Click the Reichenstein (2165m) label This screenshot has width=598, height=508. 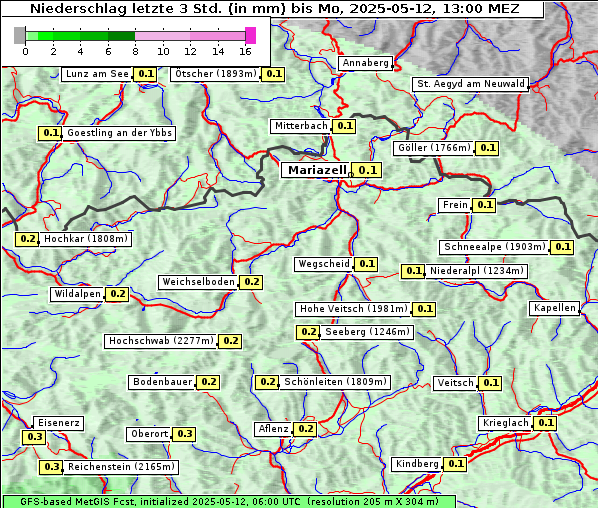click(121, 467)
